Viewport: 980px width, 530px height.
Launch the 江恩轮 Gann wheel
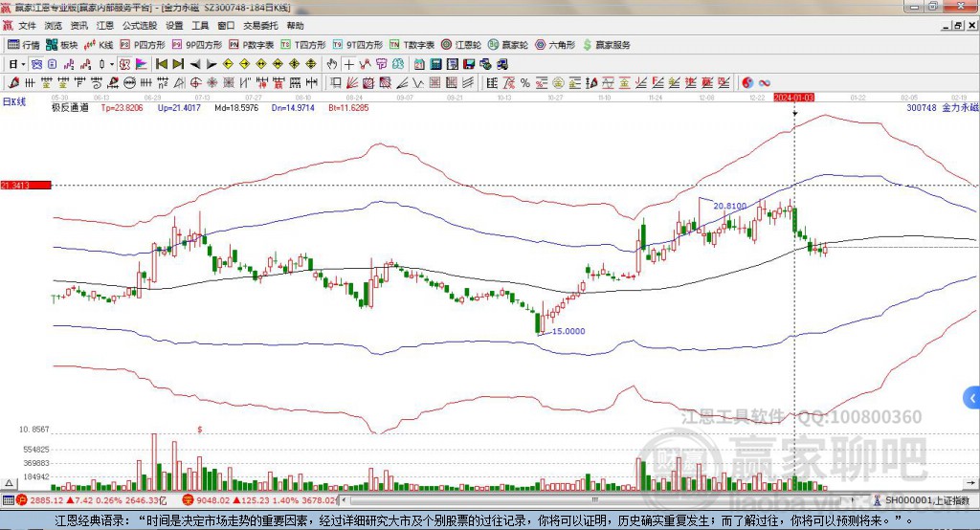pos(461,45)
